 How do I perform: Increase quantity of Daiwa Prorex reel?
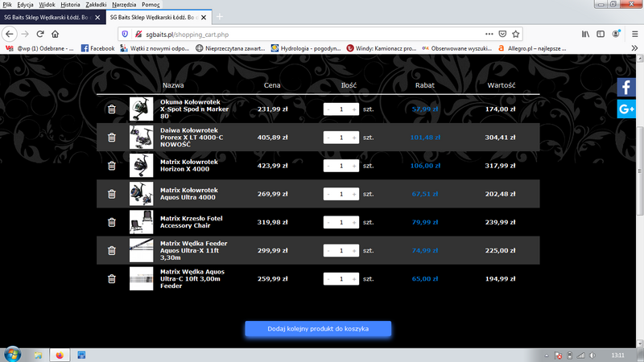354,138
